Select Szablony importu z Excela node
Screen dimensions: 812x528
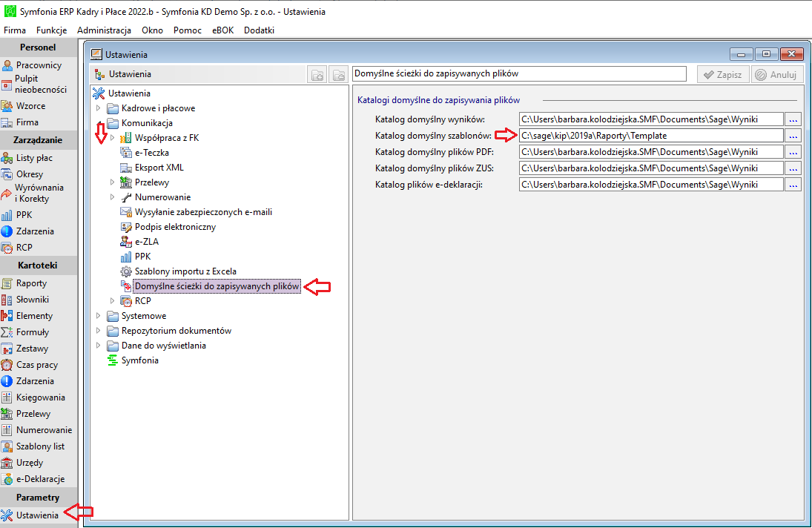[x=185, y=271]
